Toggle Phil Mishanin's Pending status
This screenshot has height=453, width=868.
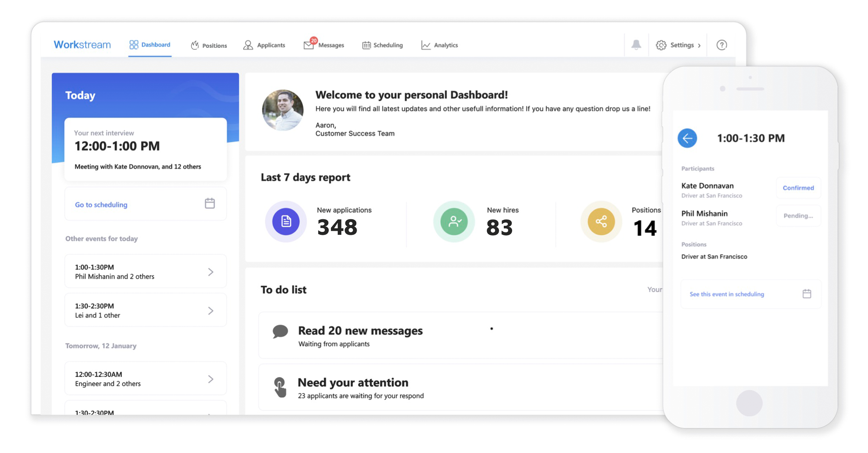coord(798,216)
